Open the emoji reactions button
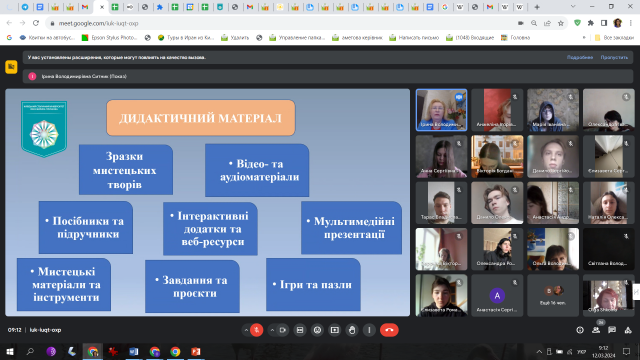Image resolution: width=640 pixels, height=360 pixels. pos(317,330)
